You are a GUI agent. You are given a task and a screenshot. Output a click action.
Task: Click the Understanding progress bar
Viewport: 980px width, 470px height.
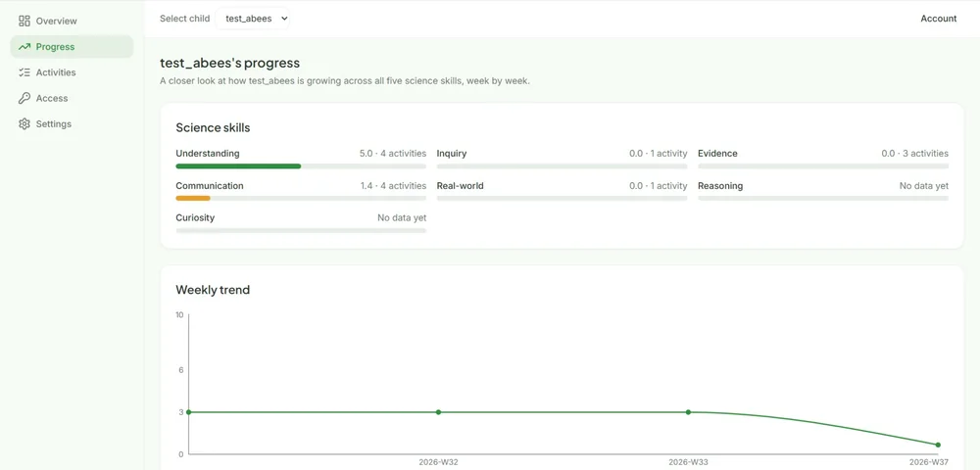[x=301, y=166]
